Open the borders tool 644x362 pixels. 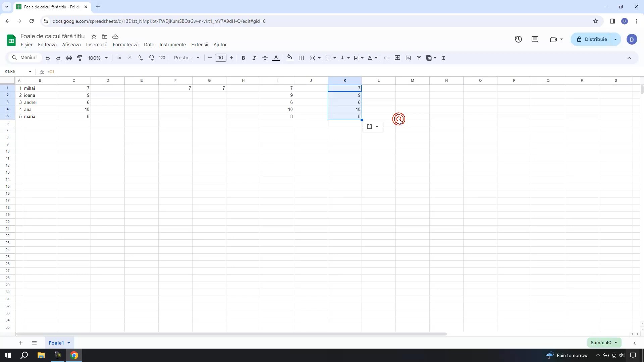click(301, 58)
